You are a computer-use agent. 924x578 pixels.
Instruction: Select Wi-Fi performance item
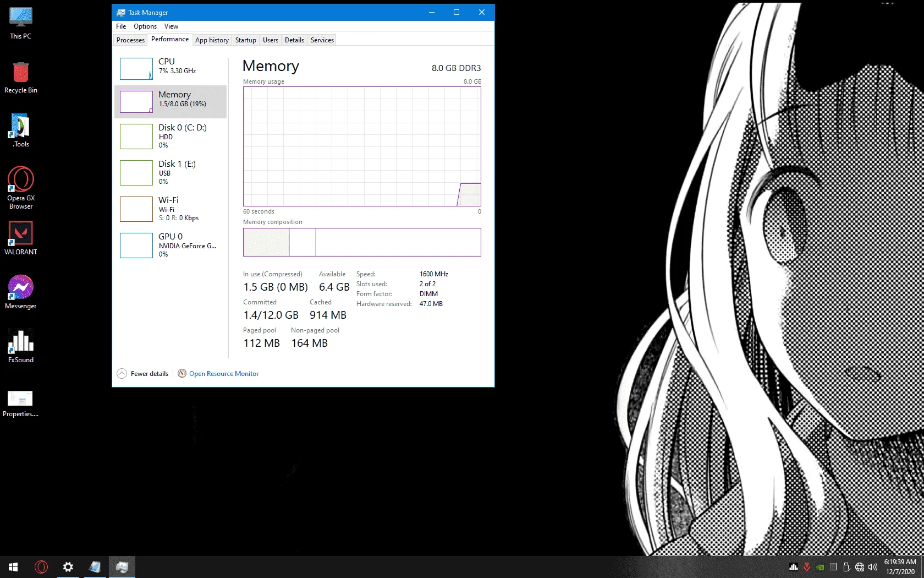coord(170,209)
